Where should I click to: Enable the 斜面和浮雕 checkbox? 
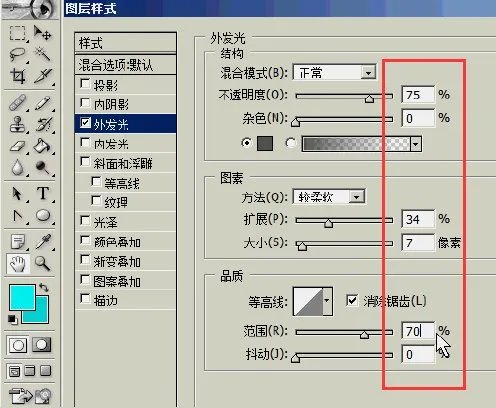[x=85, y=162]
